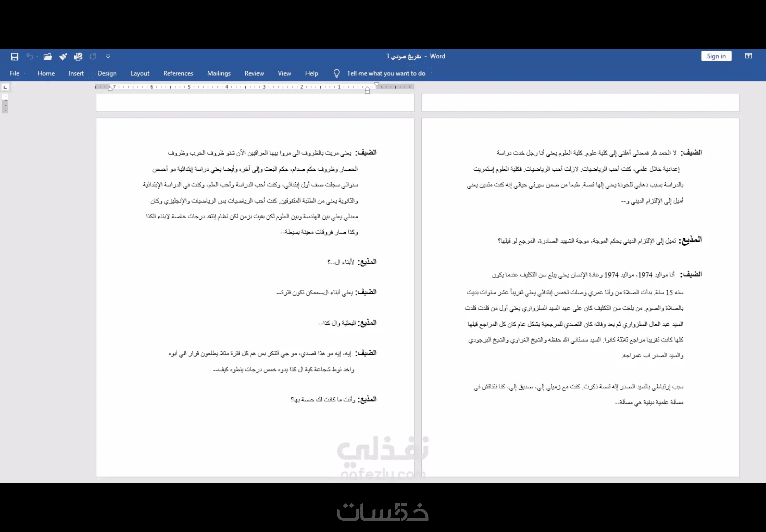Click the lightbulb Tell Me icon
The height and width of the screenshot is (532, 766).
(x=337, y=73)
